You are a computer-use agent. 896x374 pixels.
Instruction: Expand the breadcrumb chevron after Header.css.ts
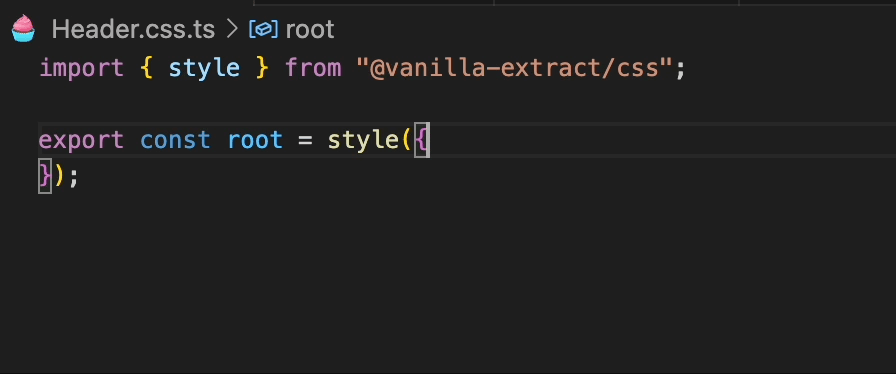point(232,30)
